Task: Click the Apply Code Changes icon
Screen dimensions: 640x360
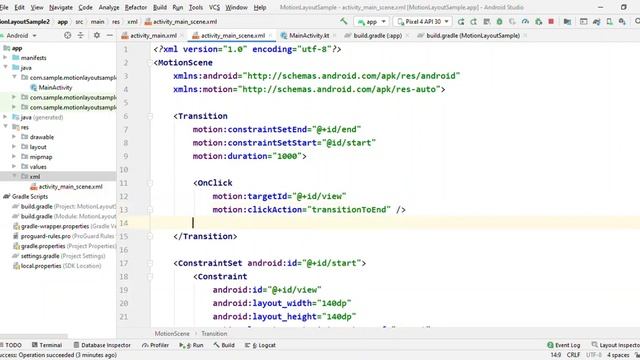Action: click(x=487, y=22)
